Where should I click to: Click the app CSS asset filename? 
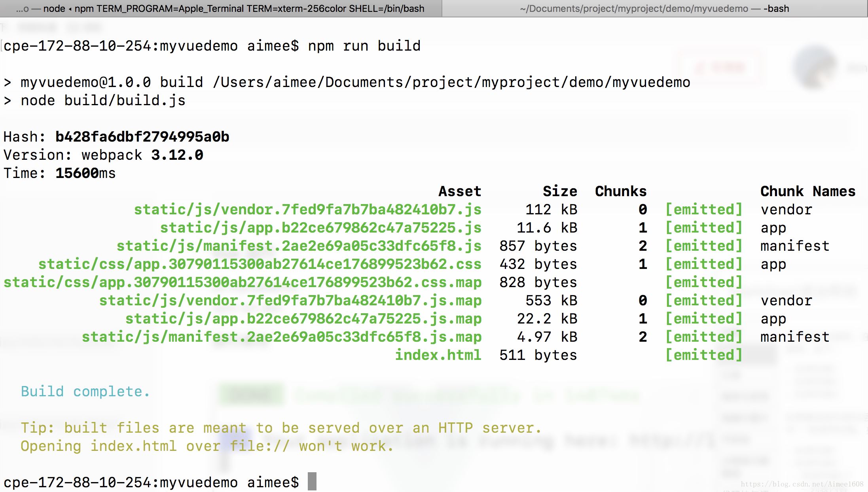260,264
